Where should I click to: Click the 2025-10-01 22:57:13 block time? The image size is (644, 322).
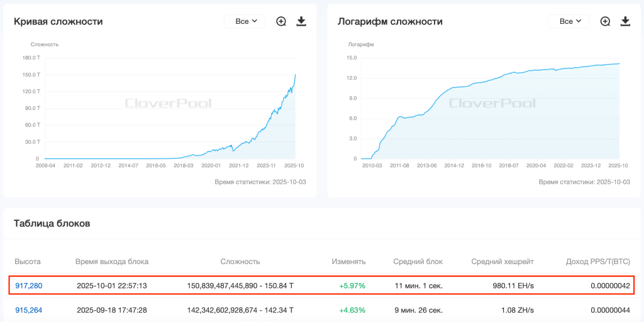click(112, 286)
